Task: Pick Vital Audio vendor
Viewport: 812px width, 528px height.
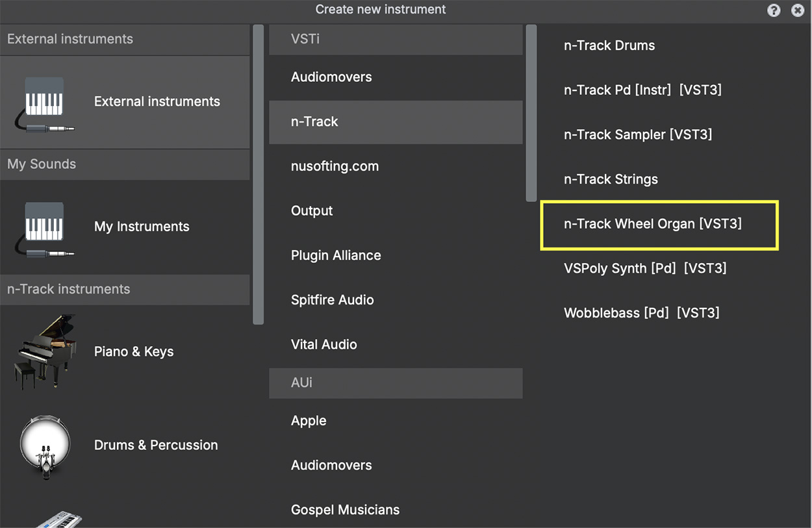Action: pos(396,345)
